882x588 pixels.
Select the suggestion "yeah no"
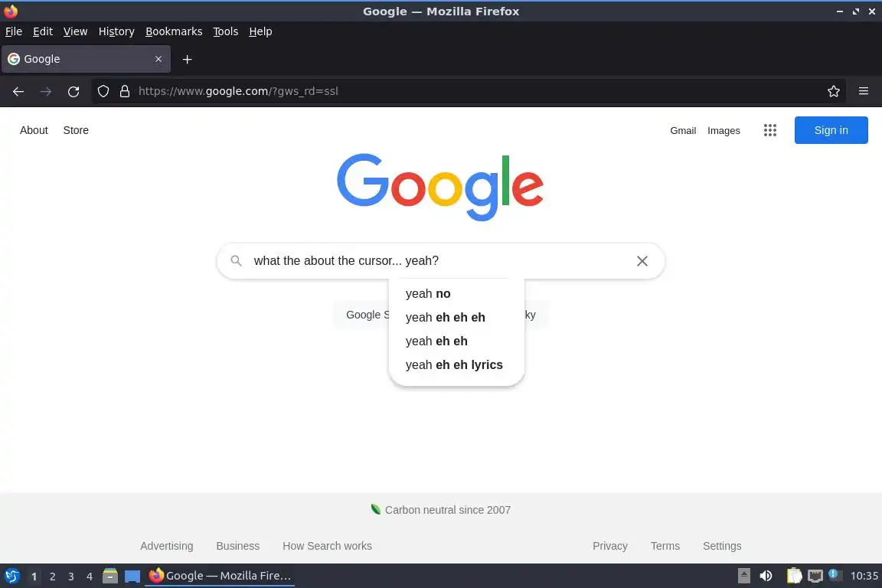[456, 294]
